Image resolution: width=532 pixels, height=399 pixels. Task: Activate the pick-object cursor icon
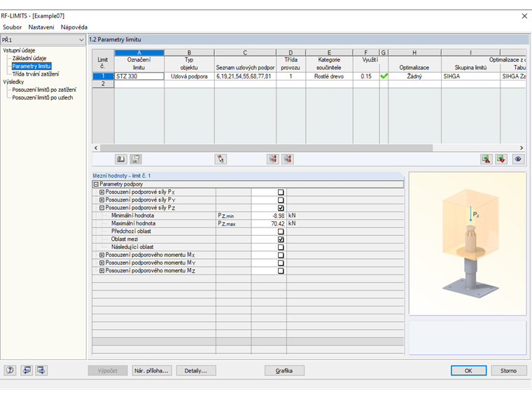point(221,159)
